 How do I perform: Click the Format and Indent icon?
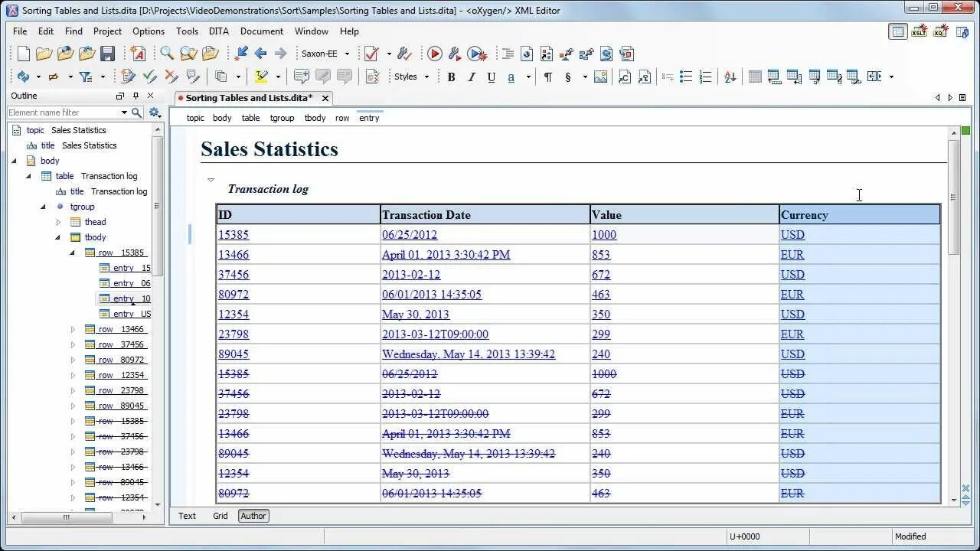[507, 54]
